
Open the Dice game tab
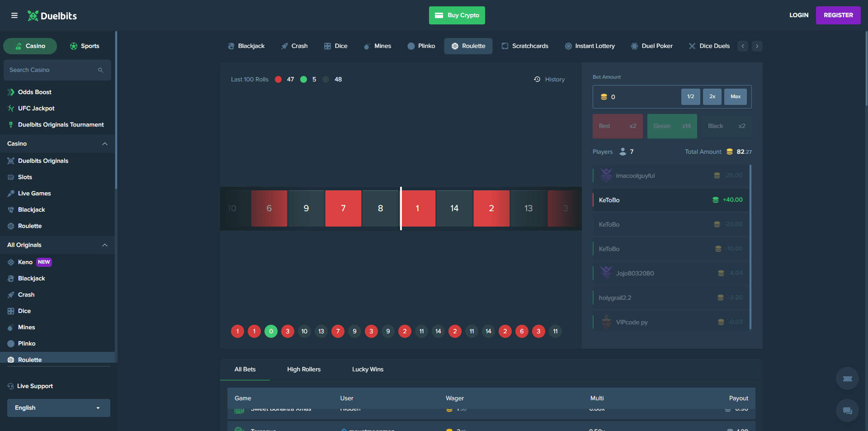click(x=336, y=46)
